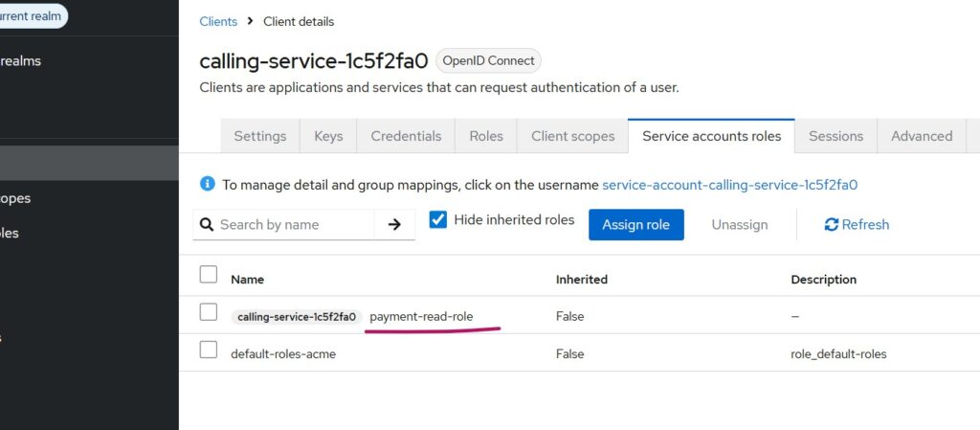
Task: Check the default-roles-acme row checkbox
Action: tap(209, 350)
